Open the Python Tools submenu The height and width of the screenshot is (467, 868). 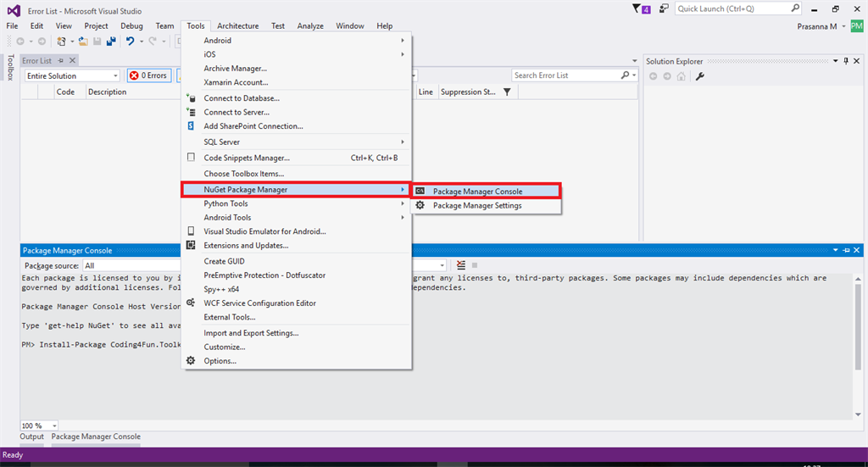(x=297, y=203)
